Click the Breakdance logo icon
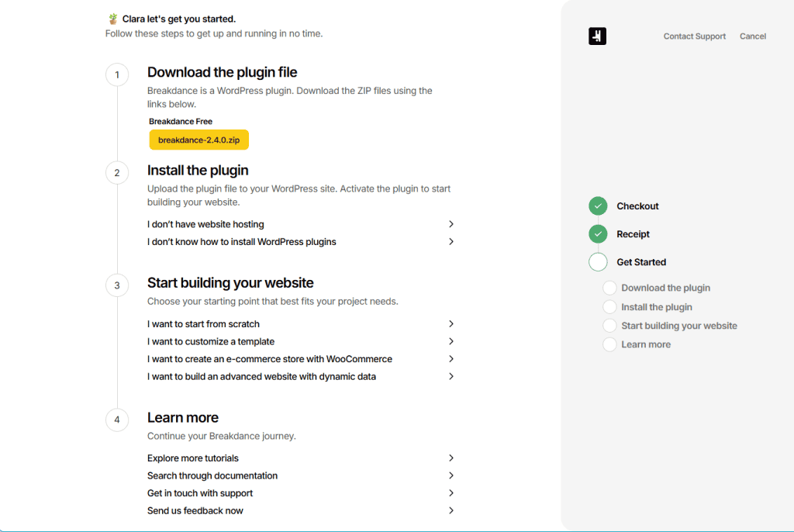 coord(598,36)
